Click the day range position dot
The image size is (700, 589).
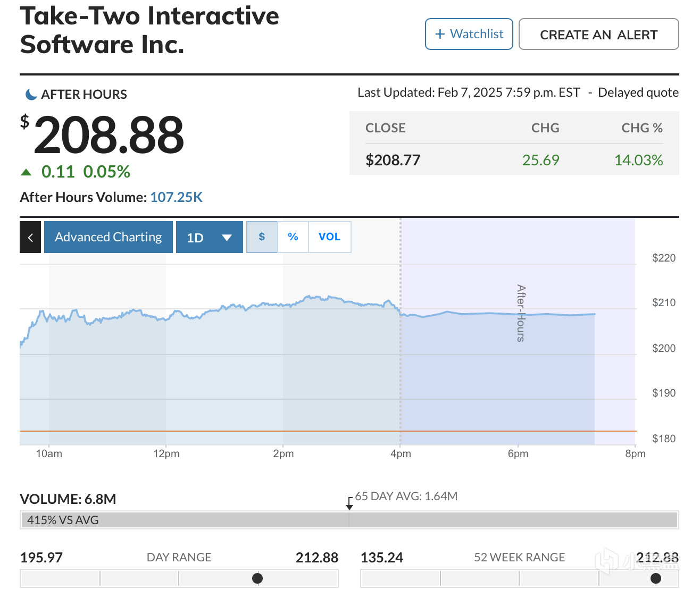click(257, 578)
